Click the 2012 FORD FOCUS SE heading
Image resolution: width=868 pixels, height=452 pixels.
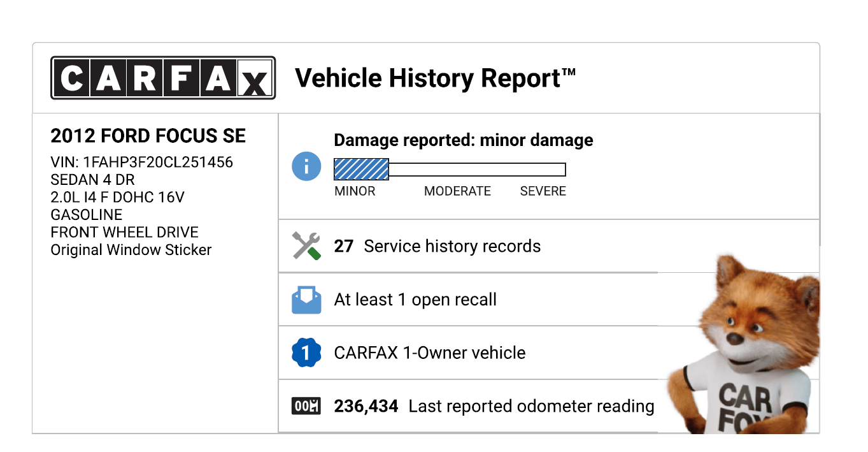tap(148, 136)
